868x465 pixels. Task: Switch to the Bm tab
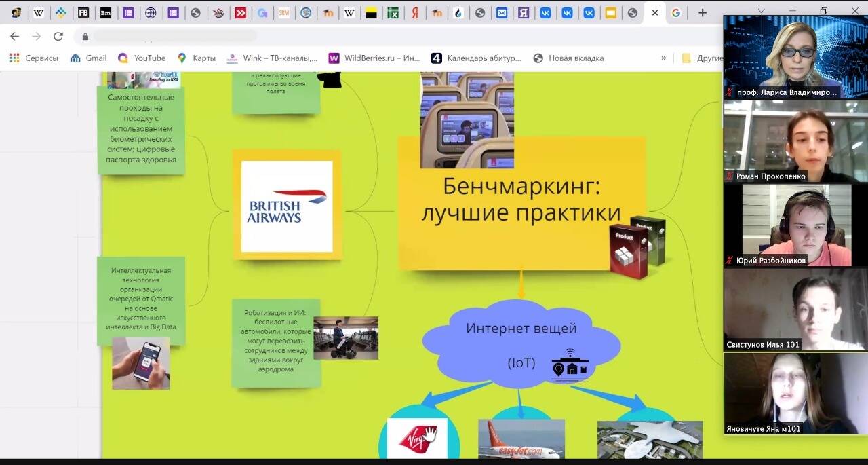coord(106,12)
